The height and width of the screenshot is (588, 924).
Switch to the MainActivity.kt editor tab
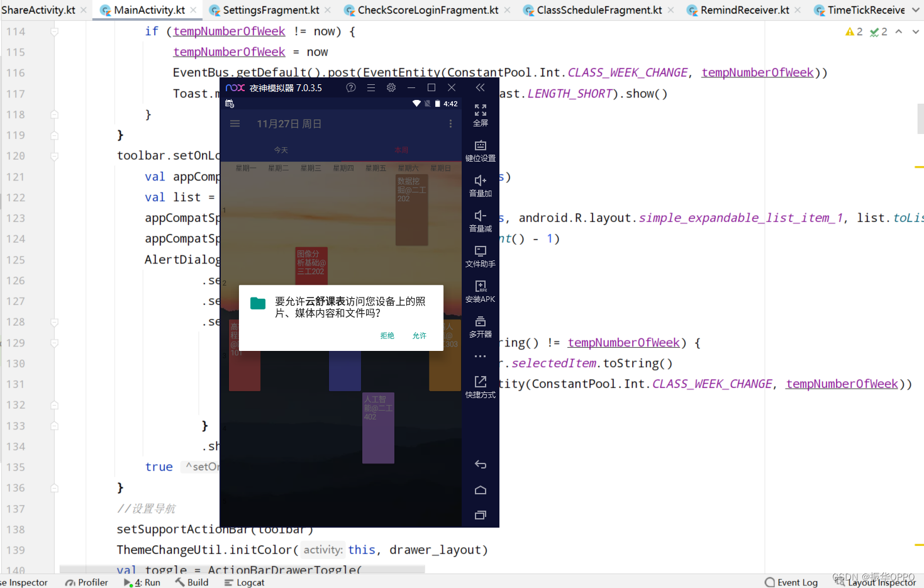[x=149, y=10]
